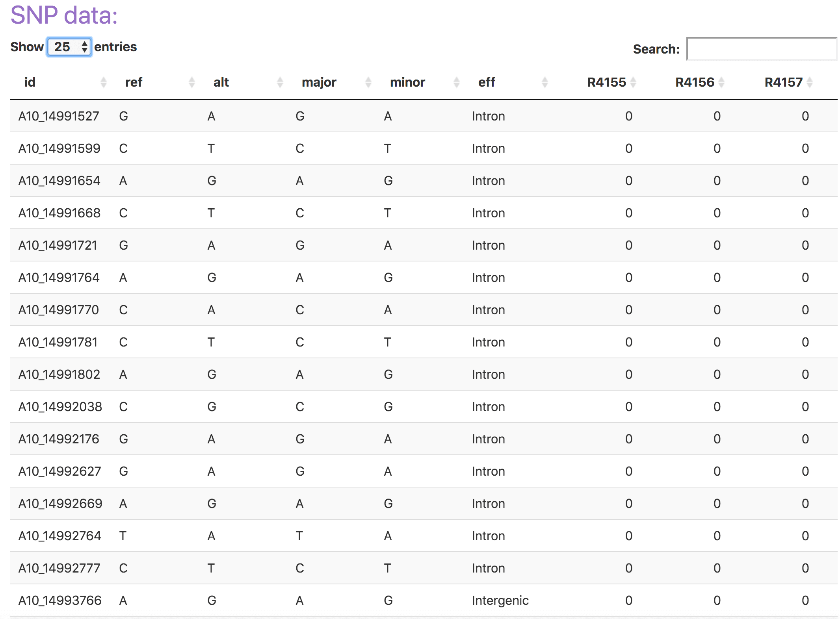Open the Show entries count dropdown

69,47
